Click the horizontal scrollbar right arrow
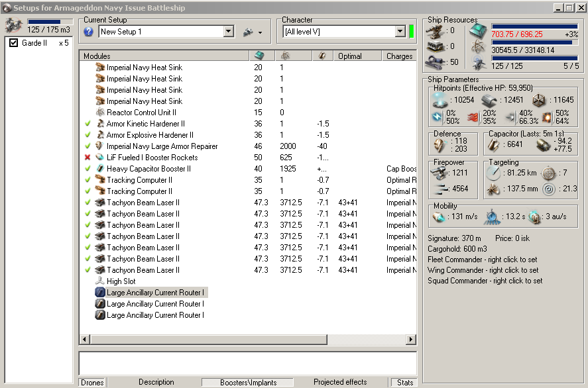588x388 pixels. click(x=411, y=339)
